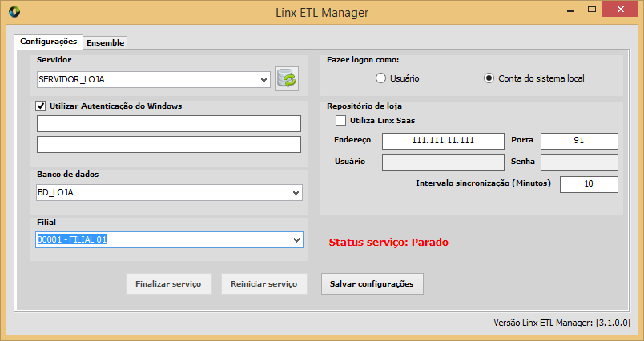Select the Configurações tab
Screen dimensions: 644x341
point(49,42)
